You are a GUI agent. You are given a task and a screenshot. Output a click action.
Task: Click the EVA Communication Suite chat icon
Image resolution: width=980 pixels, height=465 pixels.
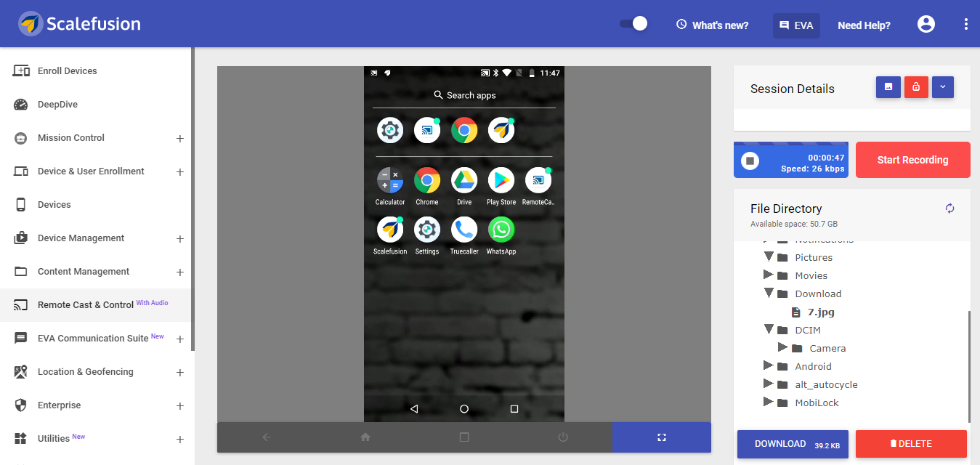tap(21, 339)
